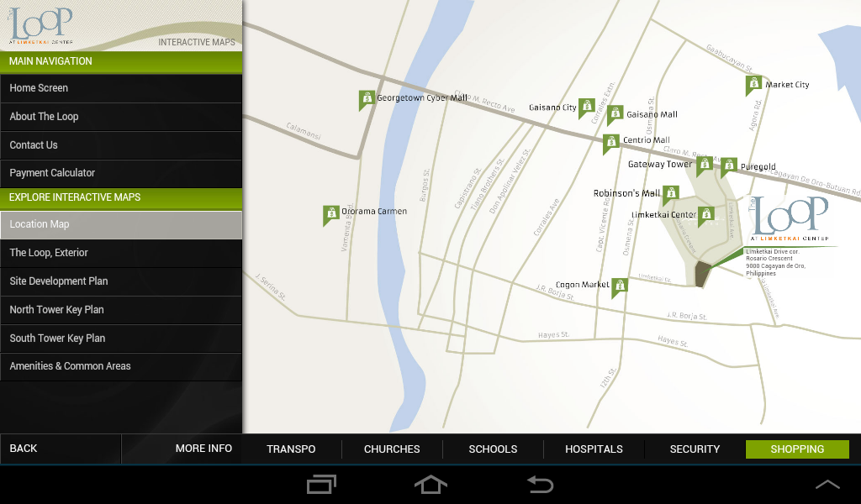The width and height of the screenshot is (861, 504).
Task: Go to Android home screen
Action: [x=430, y=484]
